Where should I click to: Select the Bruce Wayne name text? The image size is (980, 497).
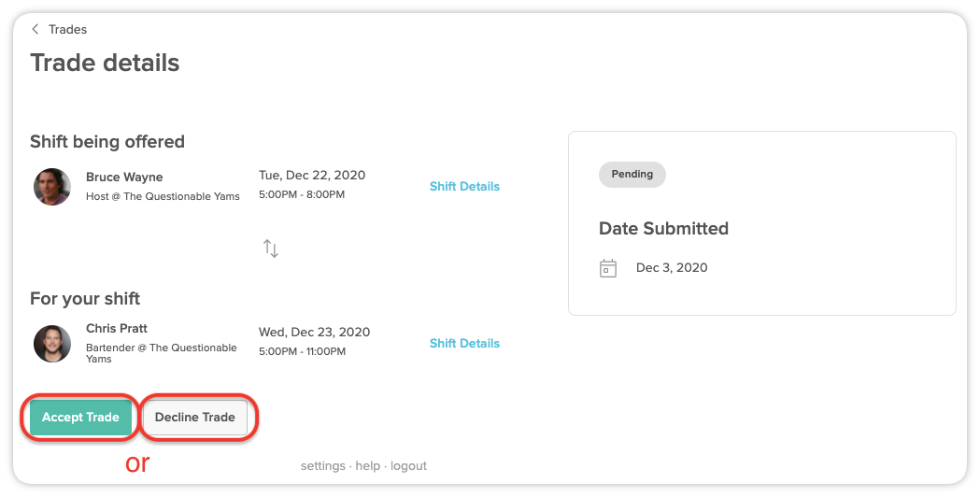tap(124, 177)
